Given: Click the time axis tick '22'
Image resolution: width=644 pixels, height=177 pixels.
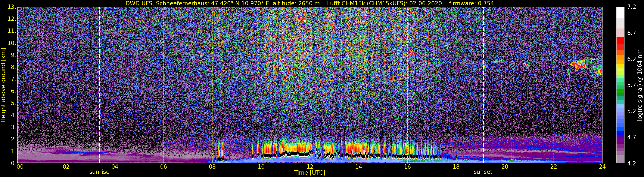Looking at the screenshot, I should pos(554,166).
